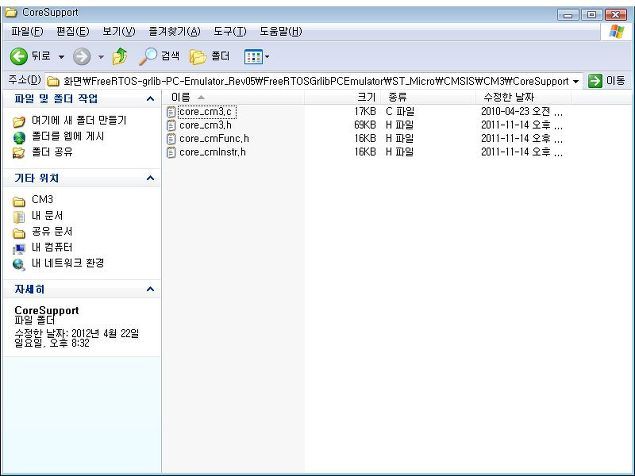The width and height of the screenshot is (635, 476).
Task: Click the 내 문서 documents icon
Action: coord(19,217)
